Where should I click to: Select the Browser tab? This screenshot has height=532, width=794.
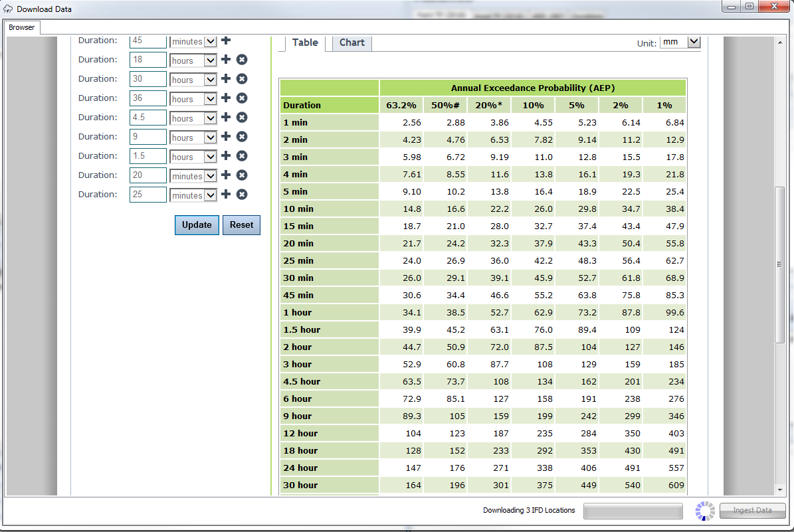pos(22,27)
